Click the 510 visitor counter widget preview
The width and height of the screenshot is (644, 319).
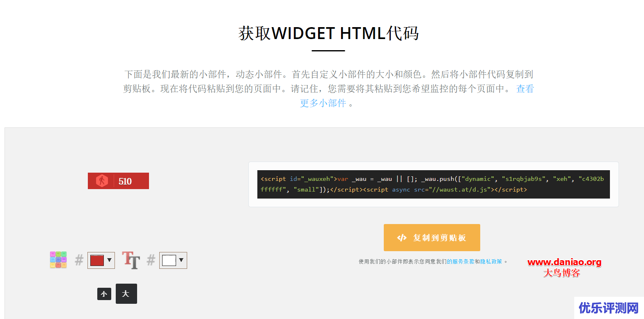click(x=118, y=181)
